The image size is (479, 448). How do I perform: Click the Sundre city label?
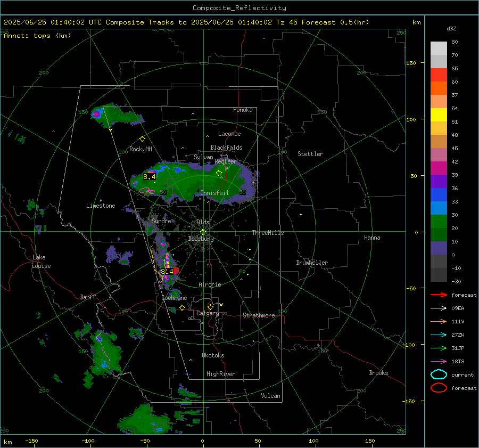point(162,221)
